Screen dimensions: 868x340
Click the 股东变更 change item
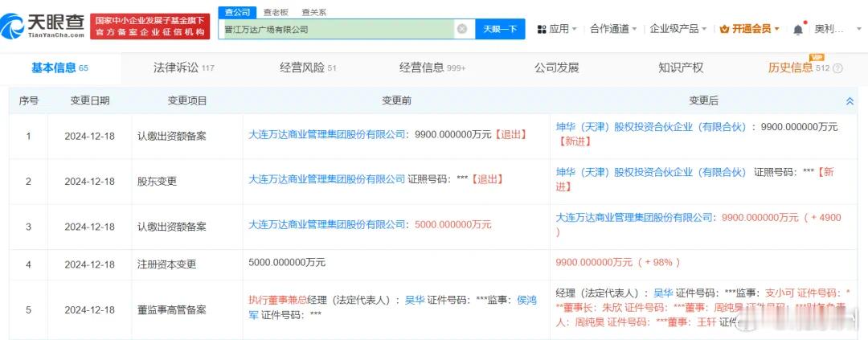pos(158,181)
